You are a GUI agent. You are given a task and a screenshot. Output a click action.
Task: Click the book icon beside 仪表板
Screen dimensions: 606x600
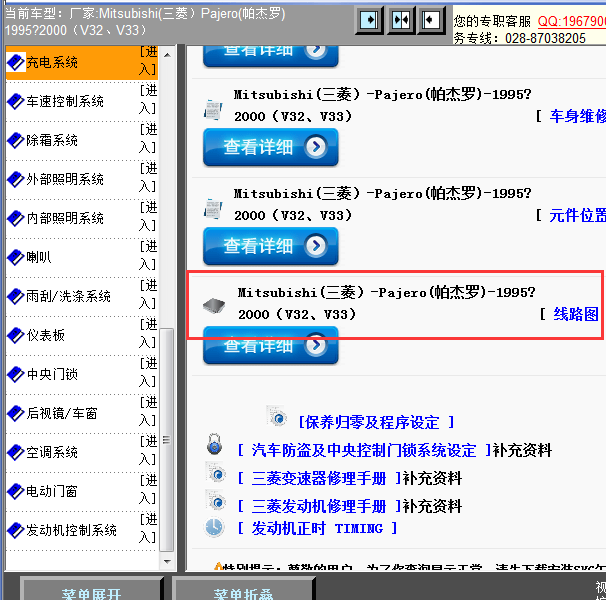point(15,336)
